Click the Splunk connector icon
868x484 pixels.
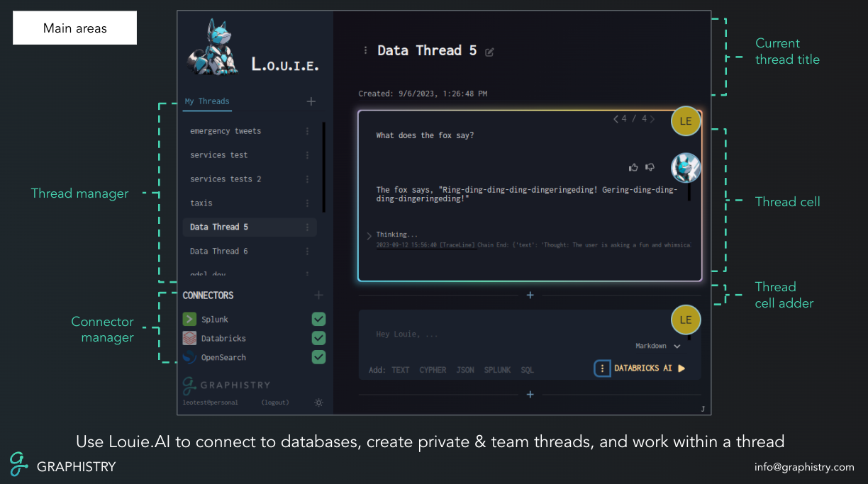189,319
